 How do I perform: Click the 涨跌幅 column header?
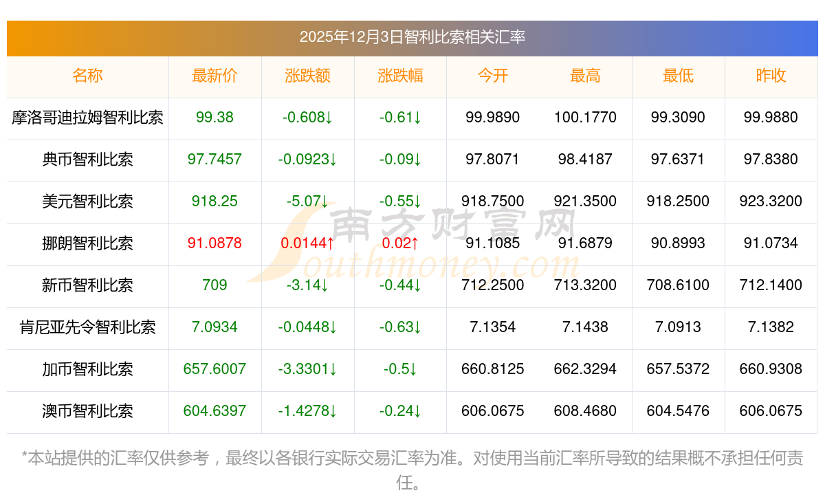click(400, 76)
